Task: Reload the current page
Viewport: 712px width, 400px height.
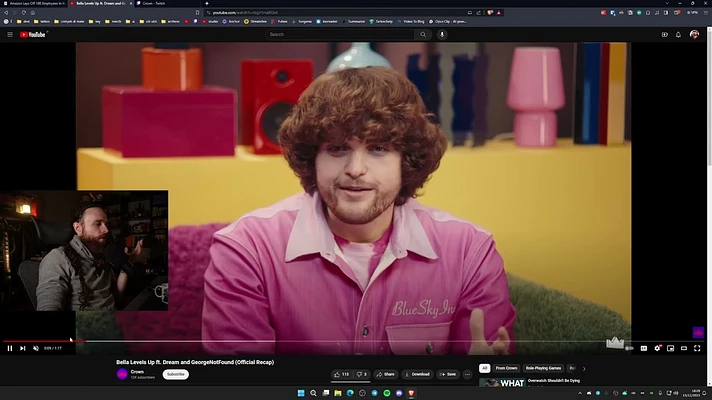Action: point(24,13)
